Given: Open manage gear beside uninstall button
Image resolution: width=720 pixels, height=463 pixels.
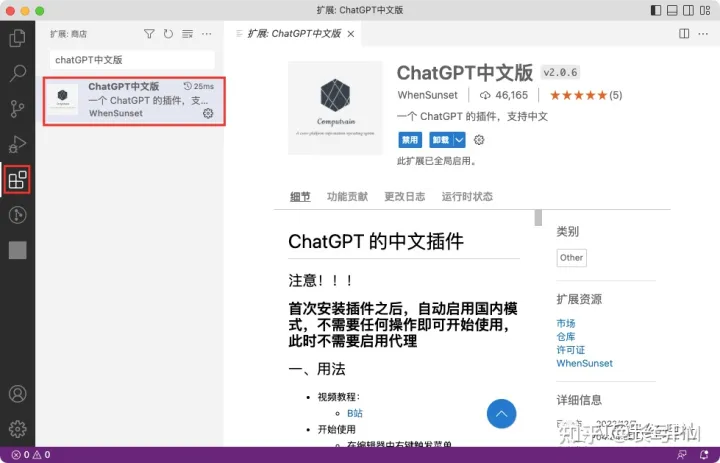Looking at the screenshot, I should click(x=479, y=140).
